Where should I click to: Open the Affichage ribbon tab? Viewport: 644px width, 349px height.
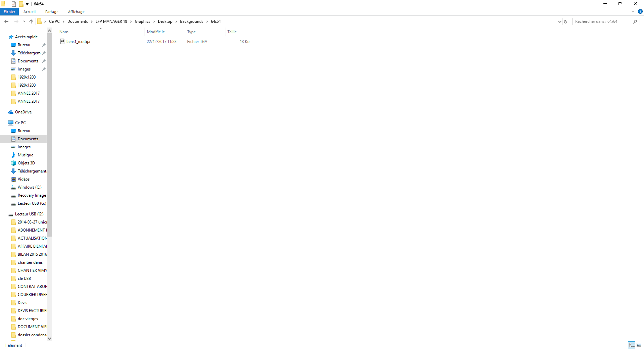76,12
